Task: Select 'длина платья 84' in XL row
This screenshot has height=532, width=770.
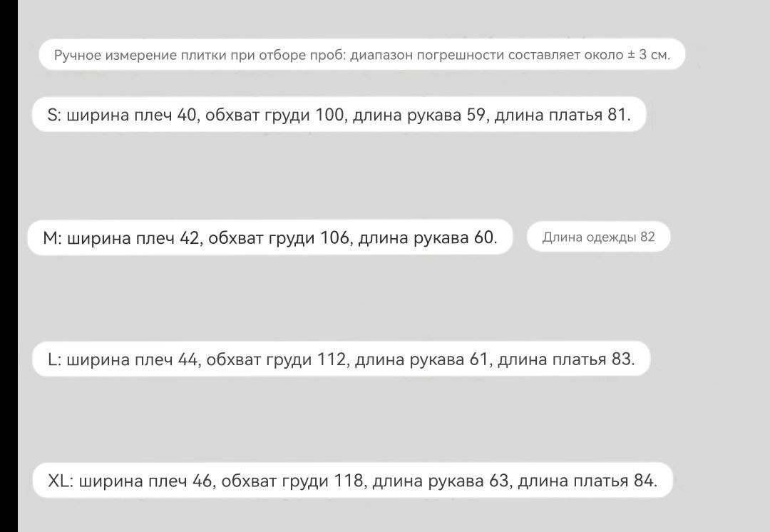Action: pyautogui.click(x=585, y=481)
